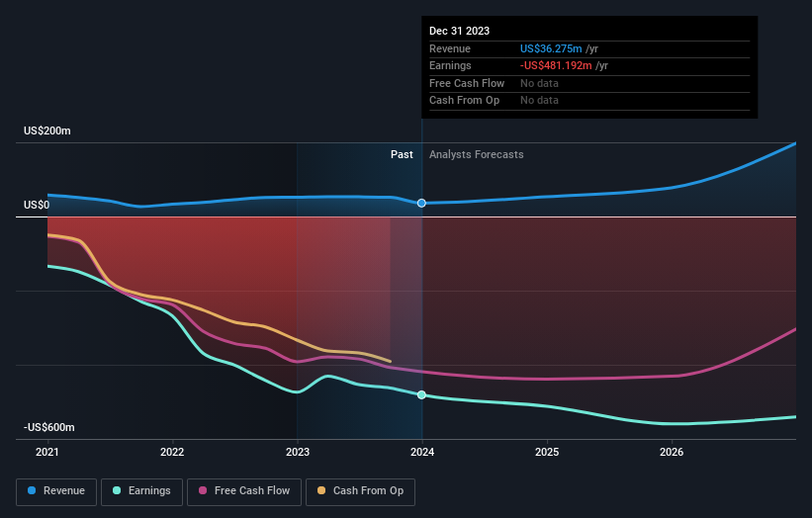Toggle the Free Cash Flow legend series

click(x=244, y=491)
